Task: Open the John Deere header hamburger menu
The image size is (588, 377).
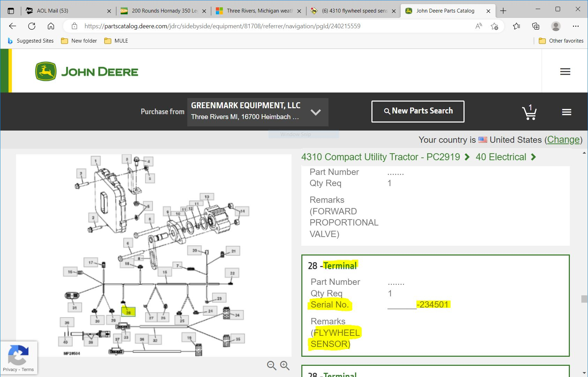Action: (x=565, y=72)
